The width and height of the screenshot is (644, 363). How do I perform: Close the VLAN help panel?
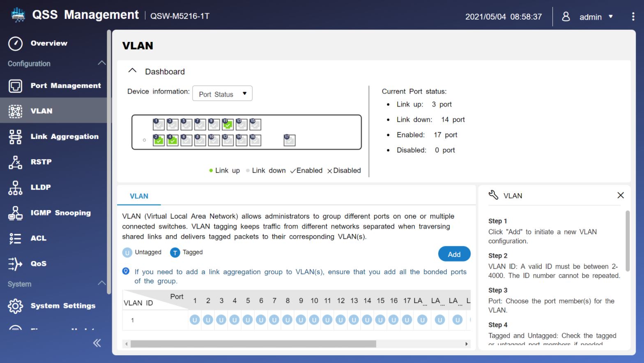[621, 195]
